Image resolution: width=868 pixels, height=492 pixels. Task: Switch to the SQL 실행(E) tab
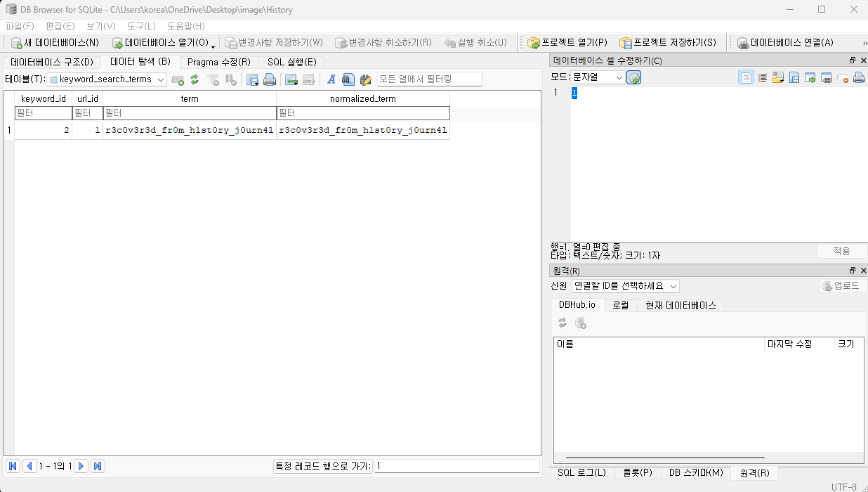(291, 62)
